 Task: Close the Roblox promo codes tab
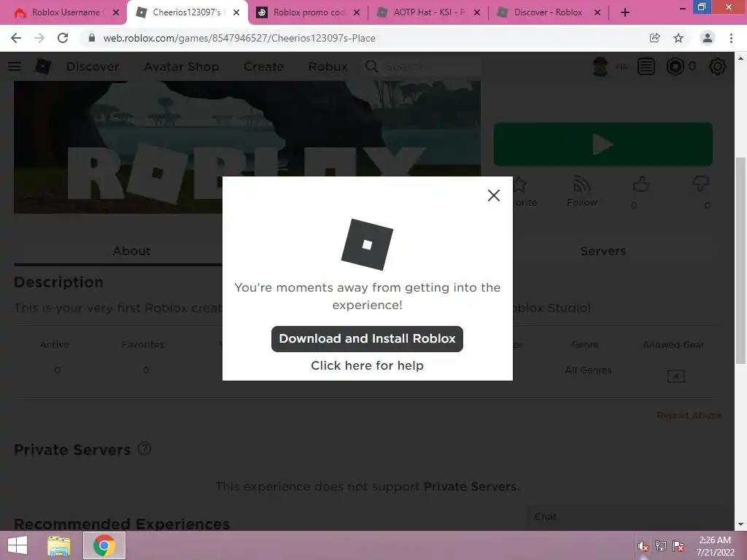click(x=357, y=13)
